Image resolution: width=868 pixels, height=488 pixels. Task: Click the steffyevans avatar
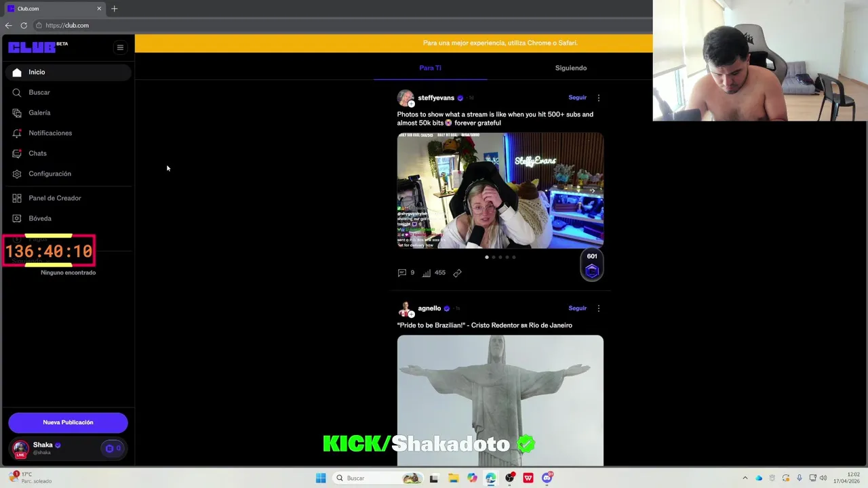[x=406, y=98]
